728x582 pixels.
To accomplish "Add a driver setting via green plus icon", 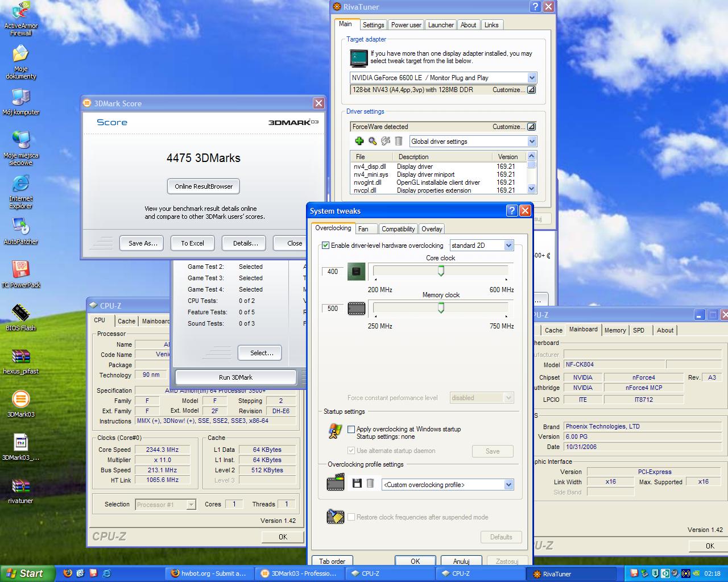I will point(359,141).
